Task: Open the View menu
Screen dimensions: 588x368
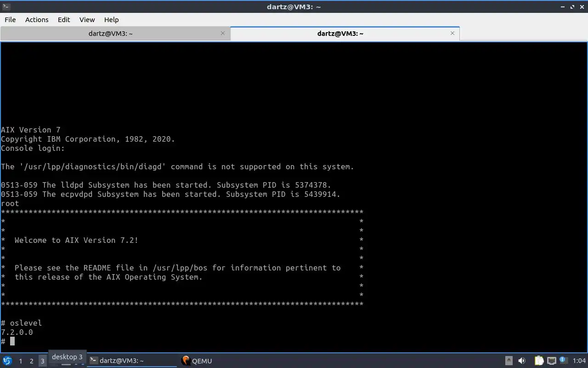Action: (x=87, y=20)
